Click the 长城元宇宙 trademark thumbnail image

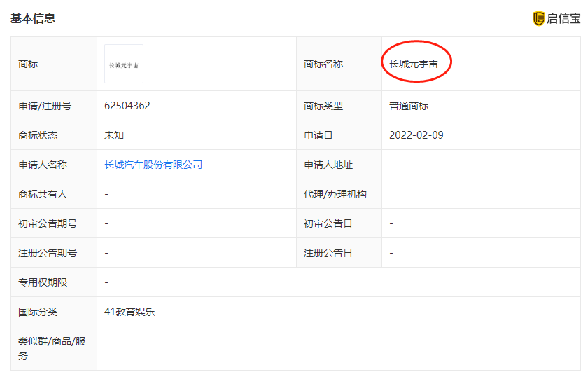(x=124, y=64)
